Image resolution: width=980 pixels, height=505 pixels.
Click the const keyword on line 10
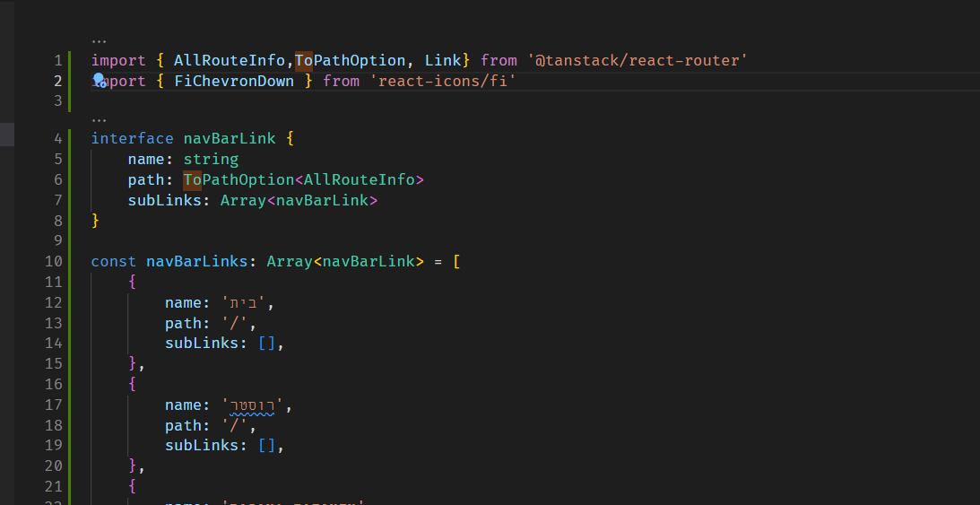[x=114, y=261]
